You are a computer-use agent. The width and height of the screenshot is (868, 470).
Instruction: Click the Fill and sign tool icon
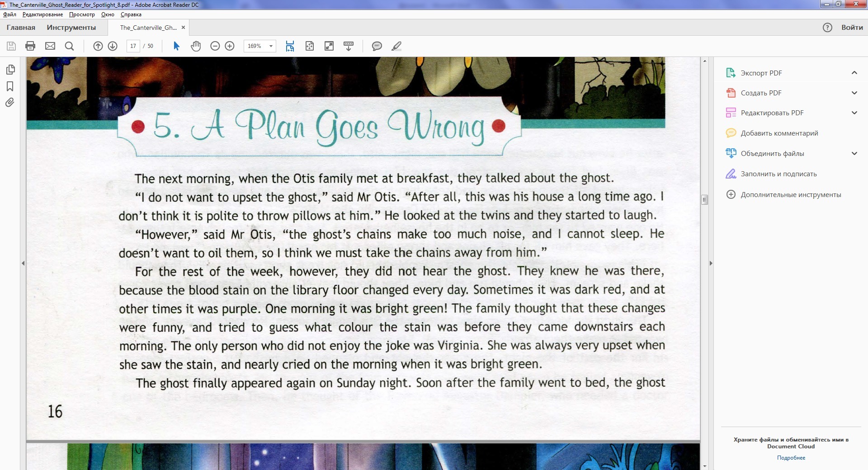tap(731, 174)
